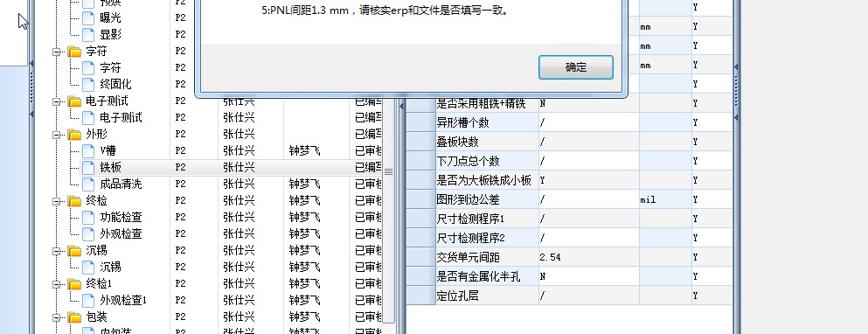Image resolution: width=868 pixels, height=334 pixels.
Task: Click the mil unit cell of 图形到边公差
Action: [x=665, y=199]
